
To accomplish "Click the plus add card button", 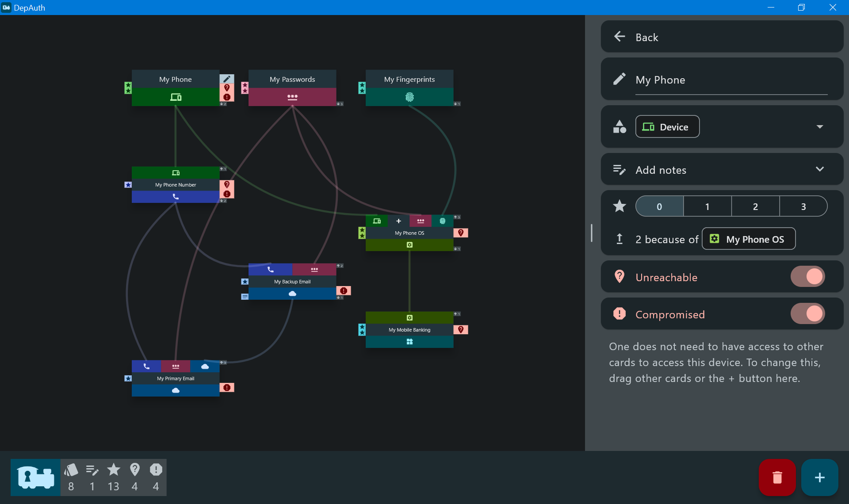I will 819,477.
